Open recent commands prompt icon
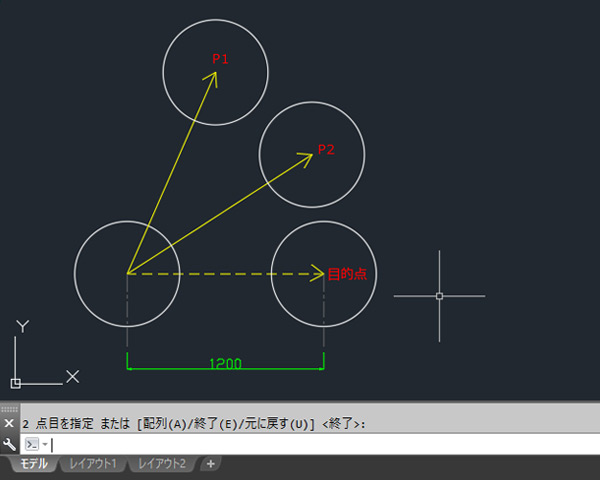Screen dimensions: 600x480 click(x=31, y=444)
